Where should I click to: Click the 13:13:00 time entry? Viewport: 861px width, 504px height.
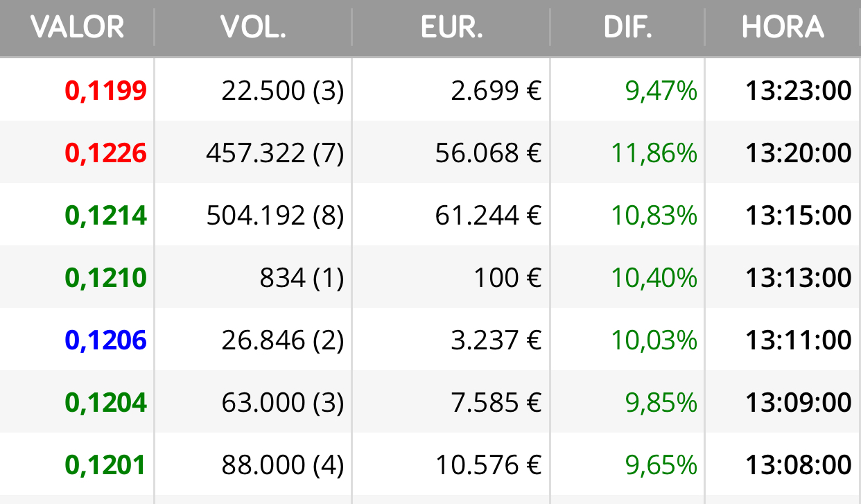coord(799,278)
